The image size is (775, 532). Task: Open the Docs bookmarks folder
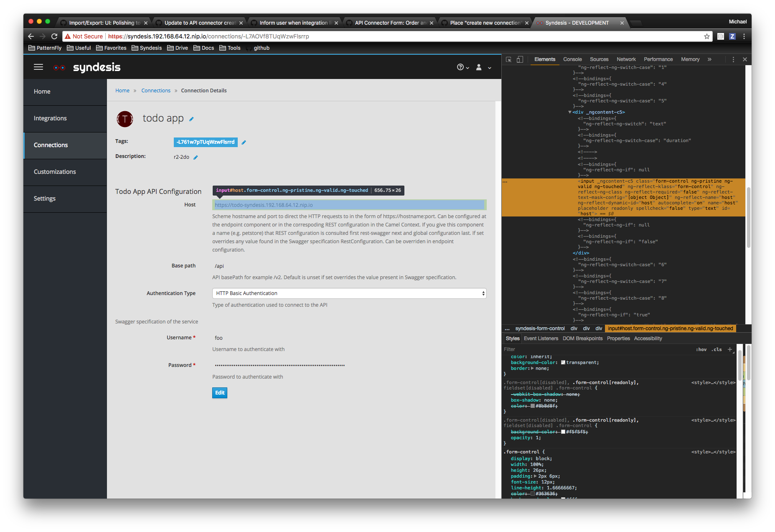pos(204,48)
